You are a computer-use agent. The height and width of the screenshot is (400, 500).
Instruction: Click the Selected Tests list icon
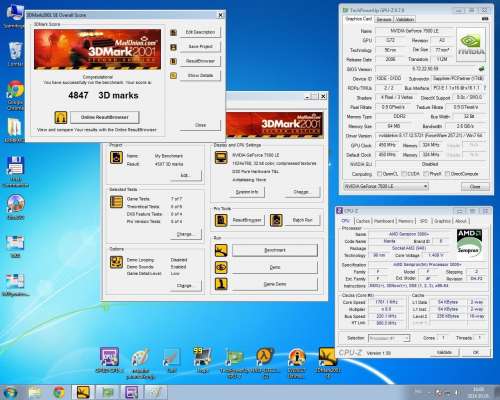(x=116, y=202)
